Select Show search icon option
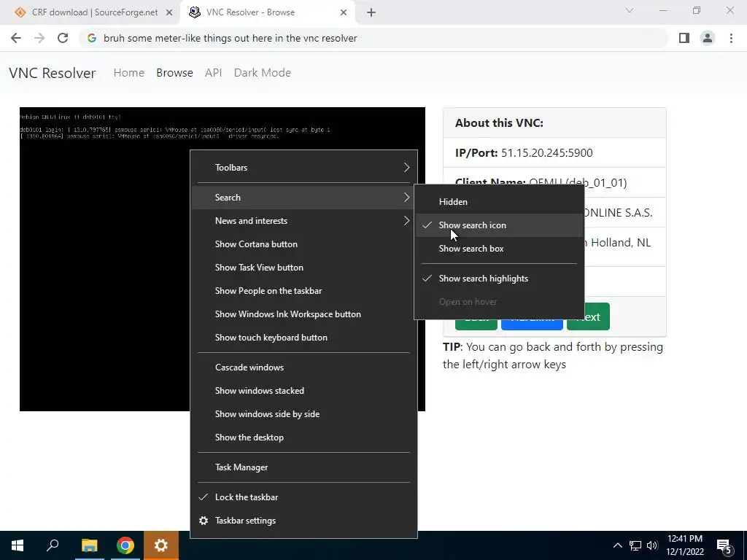 (x=499, y=225)
